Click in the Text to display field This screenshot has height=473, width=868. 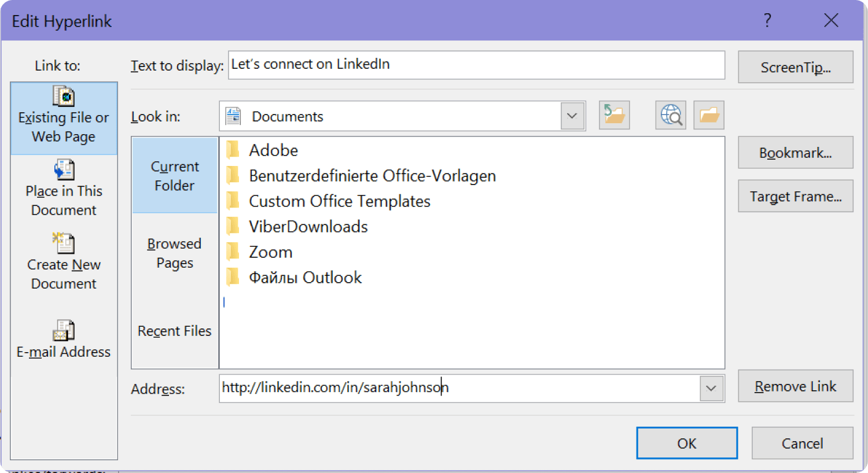pos(477,65)
